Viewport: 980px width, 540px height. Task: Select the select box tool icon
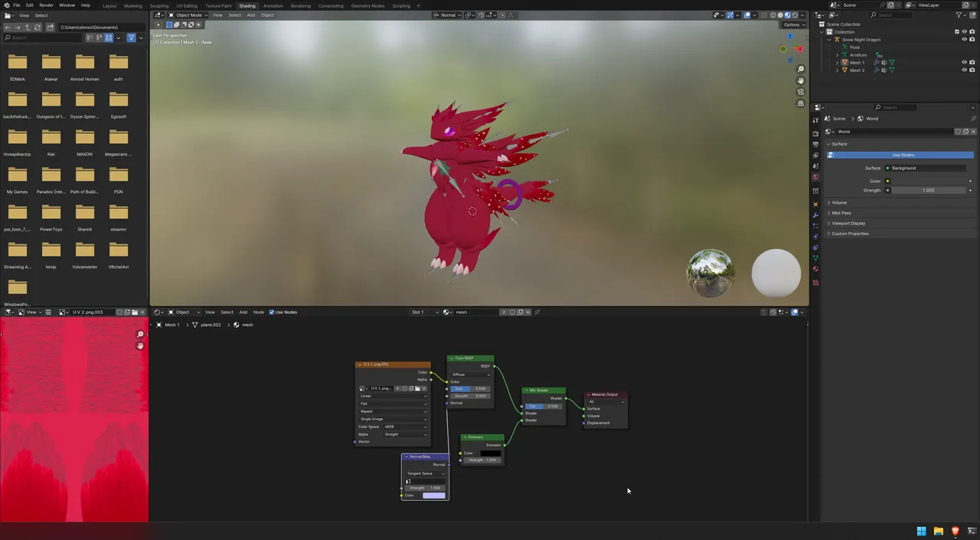point(158,25)
